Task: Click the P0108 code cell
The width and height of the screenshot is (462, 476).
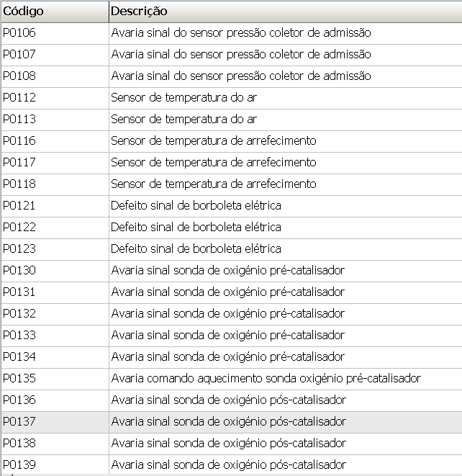Action: coord(19,76)
